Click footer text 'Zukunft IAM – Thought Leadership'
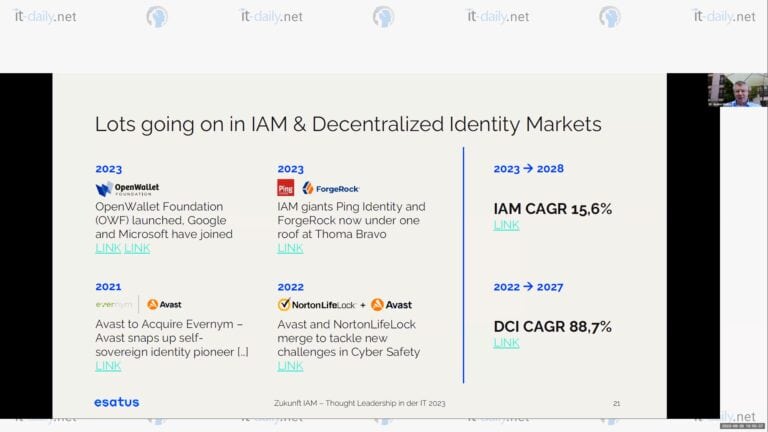The width and height of the screenshot is (768, 432). pos(360,403)
